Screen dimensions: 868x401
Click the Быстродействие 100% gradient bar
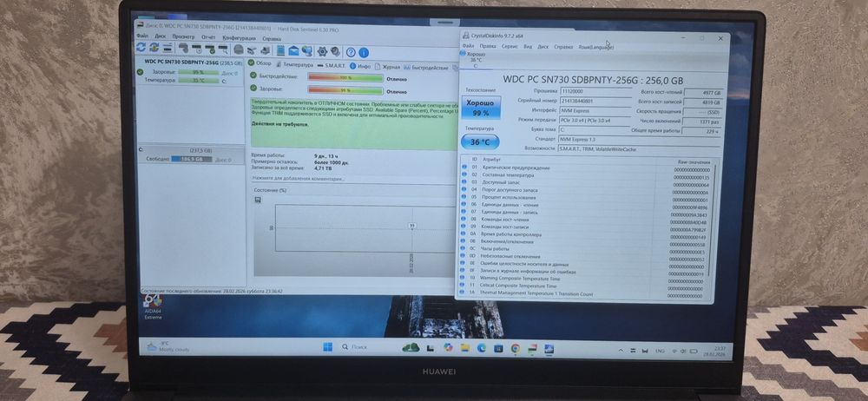345,77
